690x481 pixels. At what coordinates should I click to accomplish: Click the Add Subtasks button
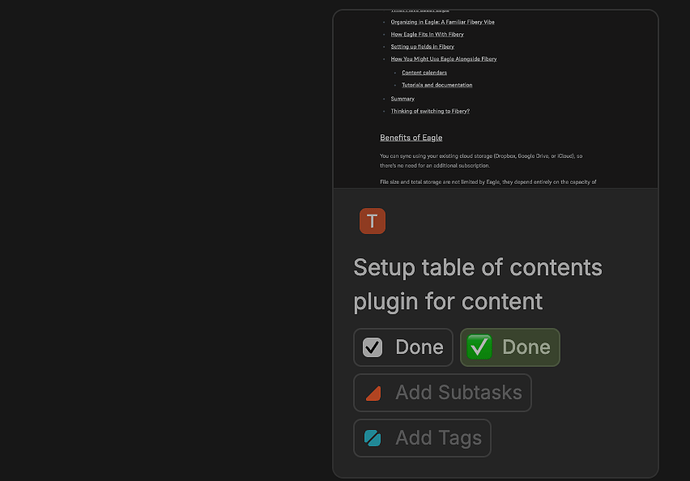442,393
